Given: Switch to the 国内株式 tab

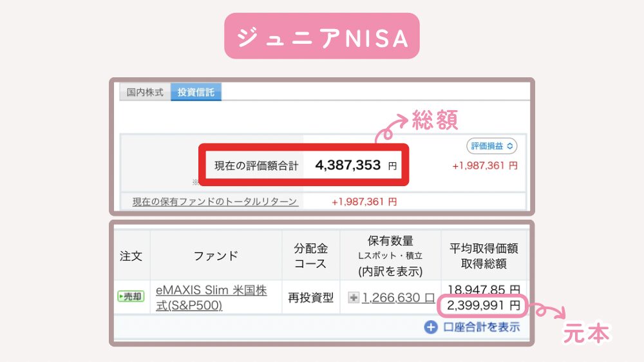Looking at the screenshot, I should point(145,92).
